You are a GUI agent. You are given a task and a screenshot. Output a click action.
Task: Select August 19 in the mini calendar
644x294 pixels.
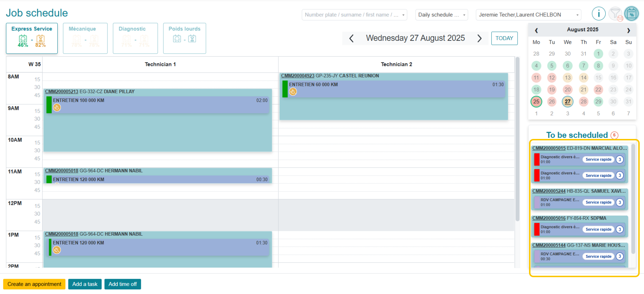tap(552, 90)
